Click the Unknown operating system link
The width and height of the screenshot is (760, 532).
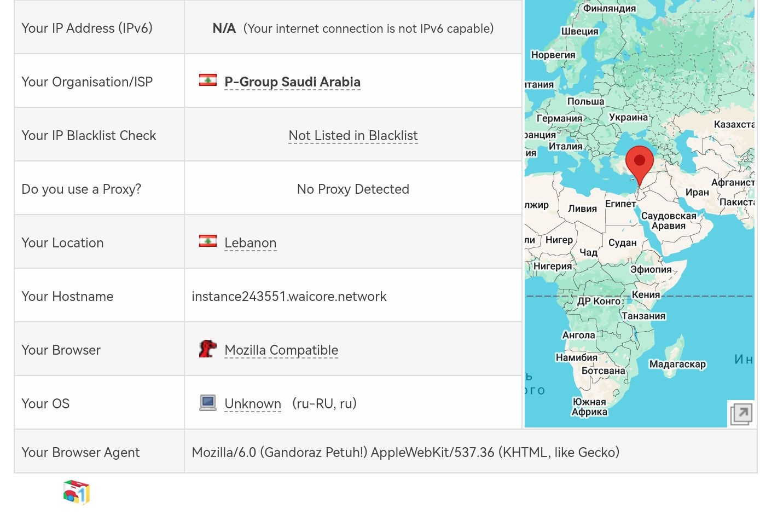pos(253,404)
